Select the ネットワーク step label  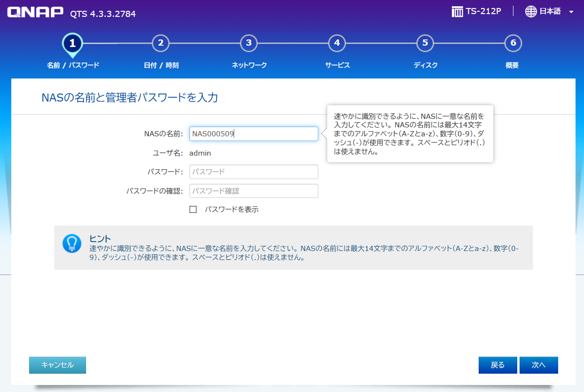pos(249,65)
